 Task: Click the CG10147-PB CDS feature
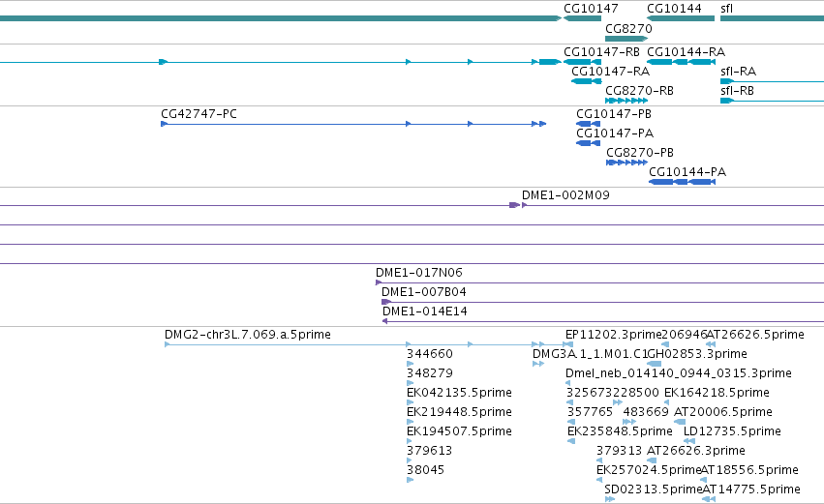pos(588,124)
